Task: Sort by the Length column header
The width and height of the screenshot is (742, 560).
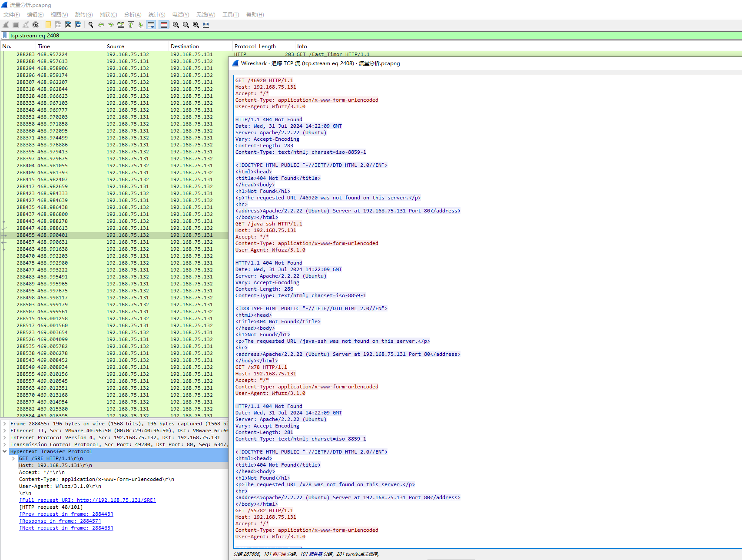Action: (276, 46)
